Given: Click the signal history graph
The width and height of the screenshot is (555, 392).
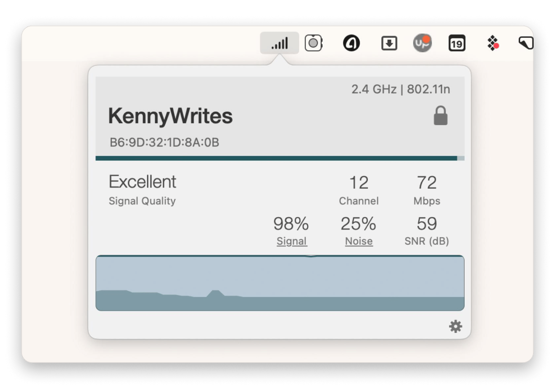Looking at the screenshot, I should tap(280, 283).
